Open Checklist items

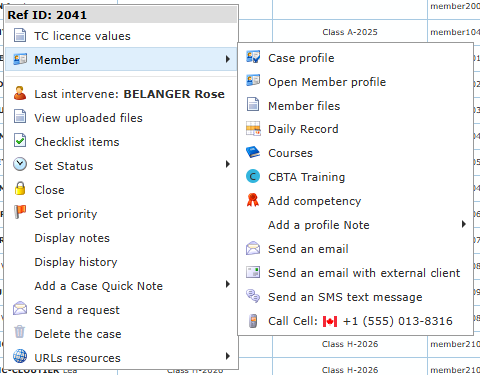coord(121,142)
